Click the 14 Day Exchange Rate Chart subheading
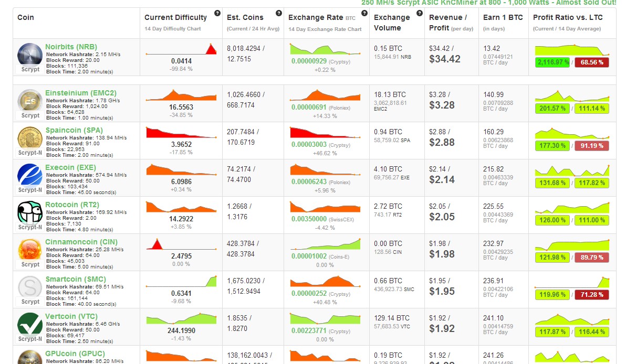Viewport: 636px width, 364px height. coord(325,29)
